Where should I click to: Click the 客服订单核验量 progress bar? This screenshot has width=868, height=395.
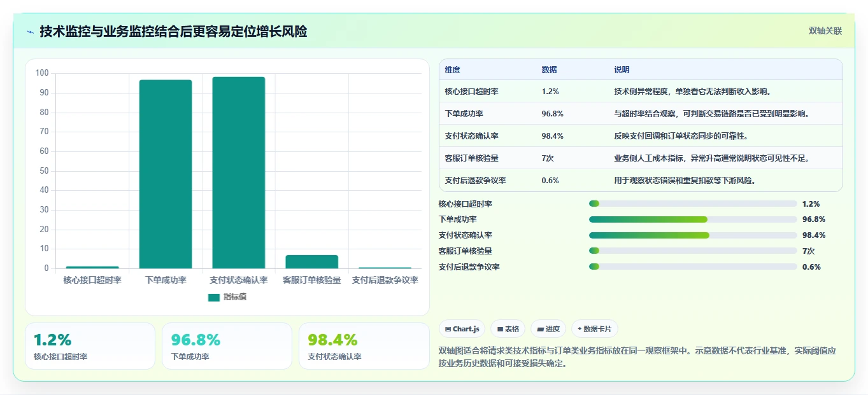pos(693,251)
